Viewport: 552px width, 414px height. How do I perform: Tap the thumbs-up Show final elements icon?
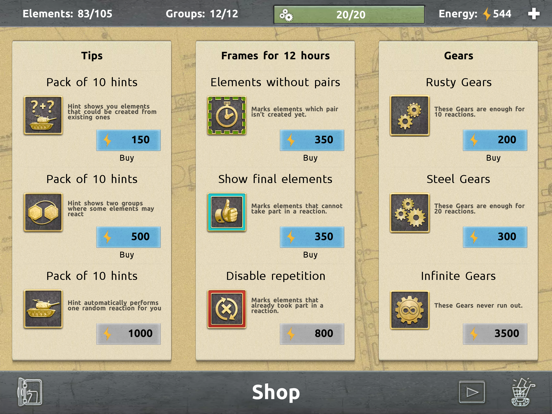(227, 212)
